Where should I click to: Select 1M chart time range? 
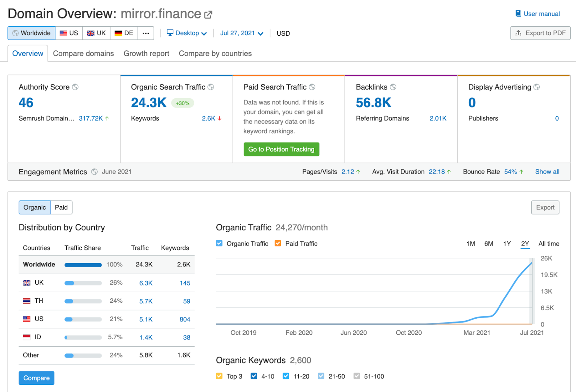[471, 244]
